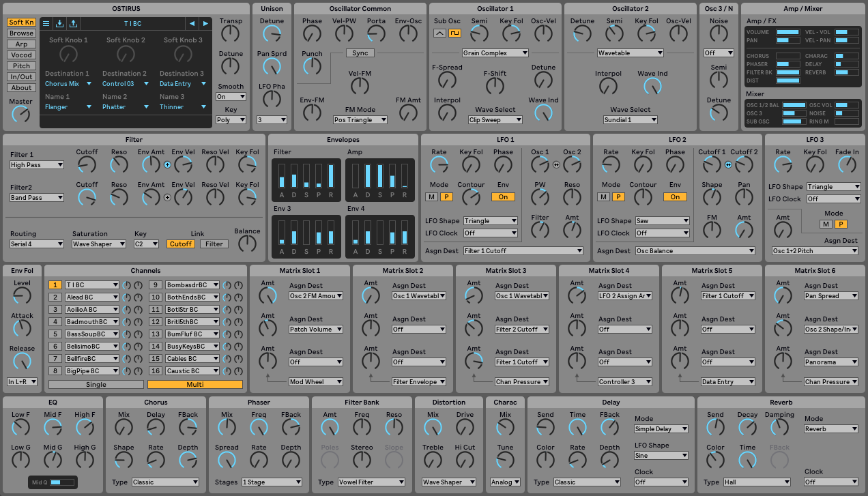
Task: Click the VOLUME slider in Amp / FX
Action: pos(787,32)
